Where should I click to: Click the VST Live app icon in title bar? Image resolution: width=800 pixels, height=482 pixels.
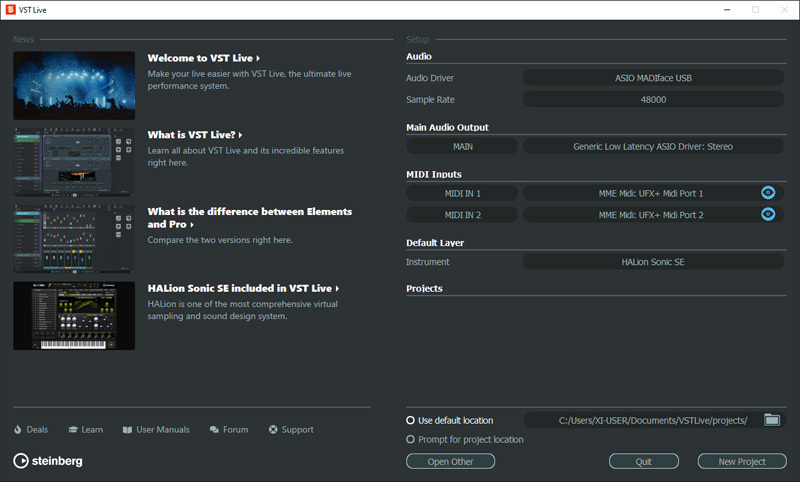coord(11,10)
